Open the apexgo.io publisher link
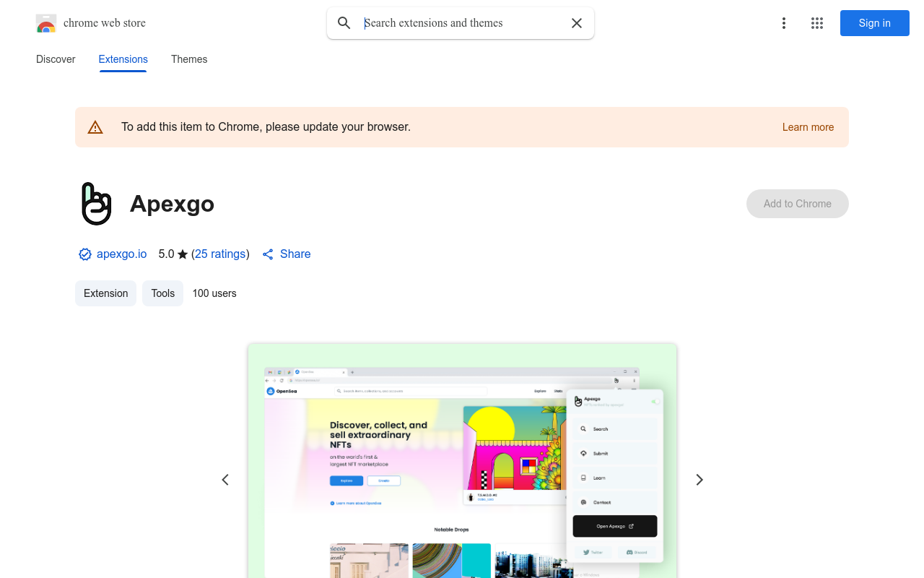 (122, 254)
